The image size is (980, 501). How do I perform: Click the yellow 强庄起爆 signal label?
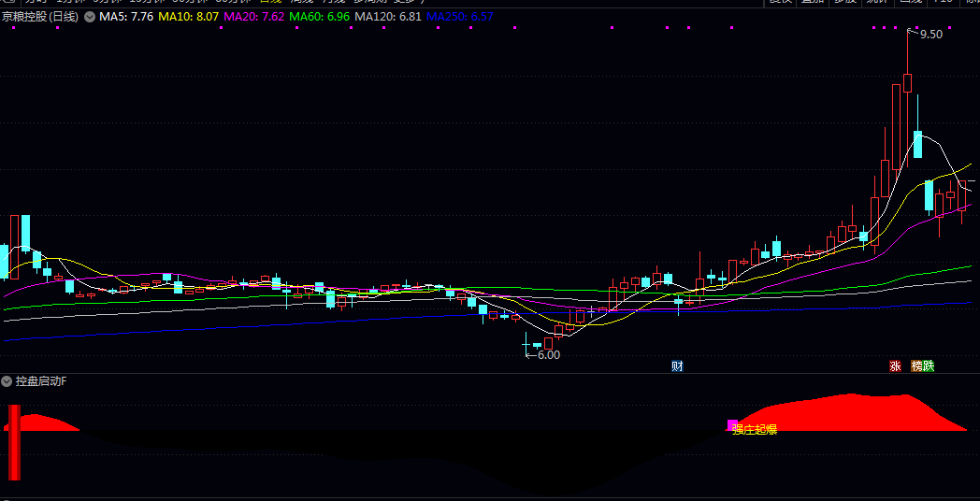[x=756, y=430]
